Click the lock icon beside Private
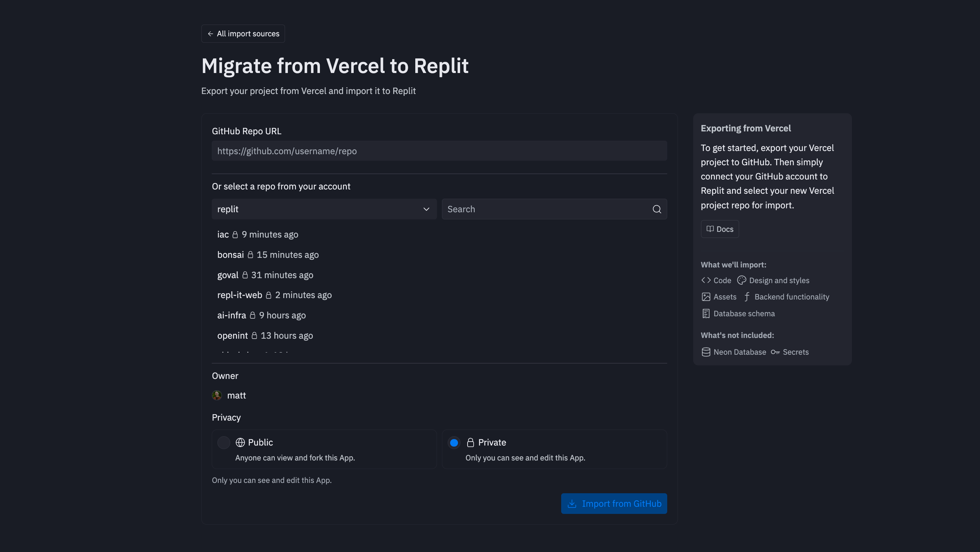980x552 pixels. (x=470, y=442)
